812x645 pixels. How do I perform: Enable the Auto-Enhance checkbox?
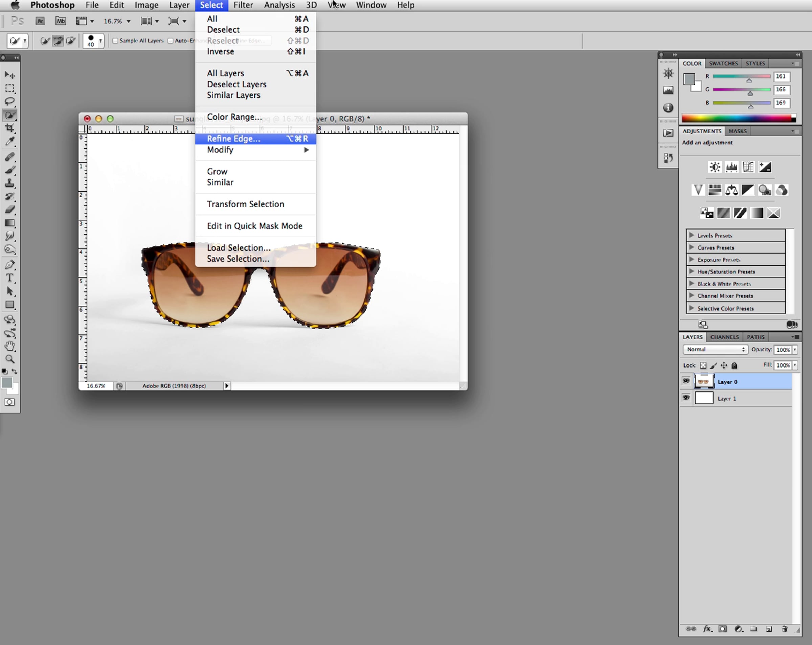point(171,41)
